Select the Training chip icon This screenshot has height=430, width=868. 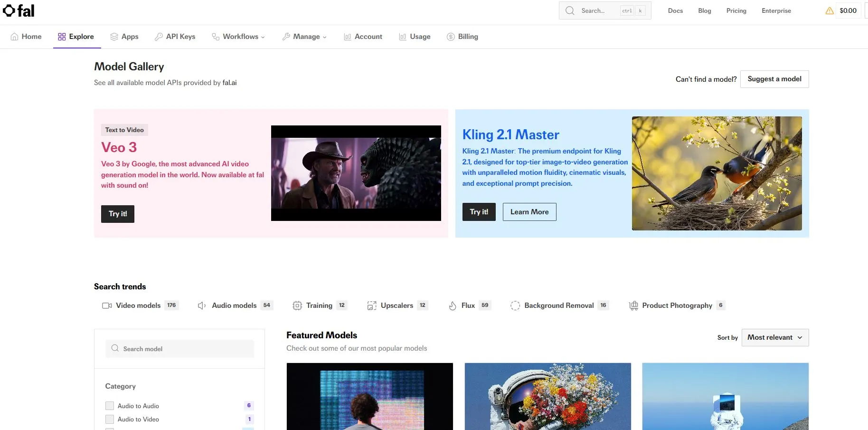tap(297, 306)
